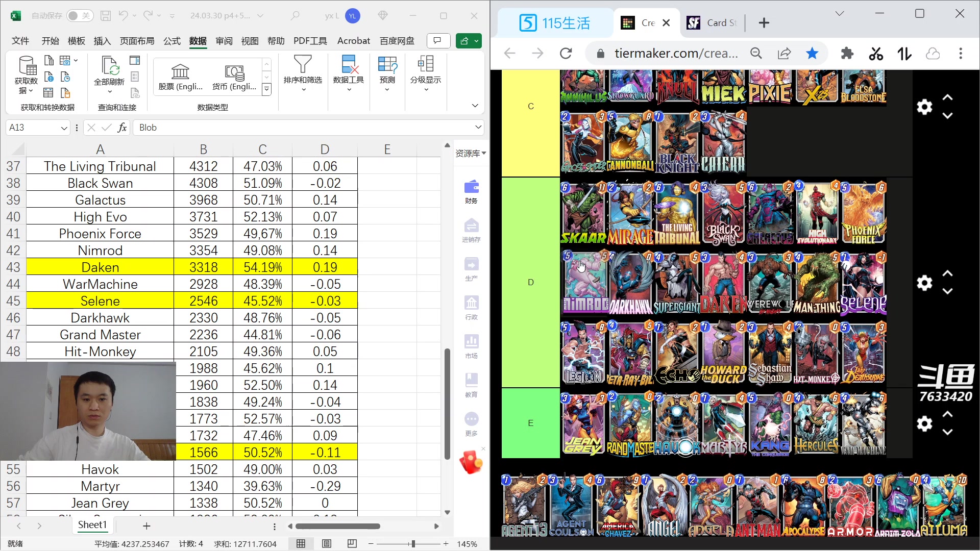Click the diamond premium icon
Screen dimensions: 980x551
coord(383,16)
